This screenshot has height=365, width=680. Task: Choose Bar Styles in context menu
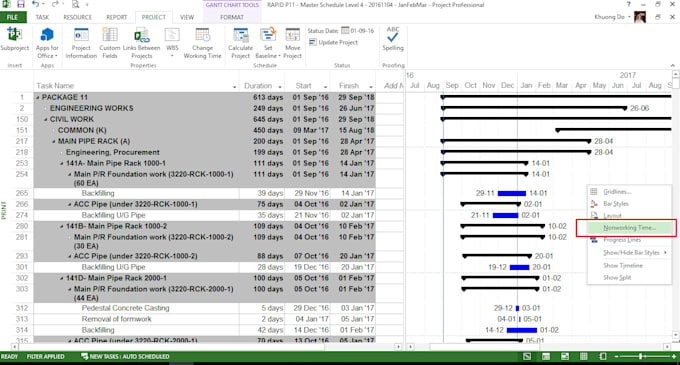tap(629, 204)
